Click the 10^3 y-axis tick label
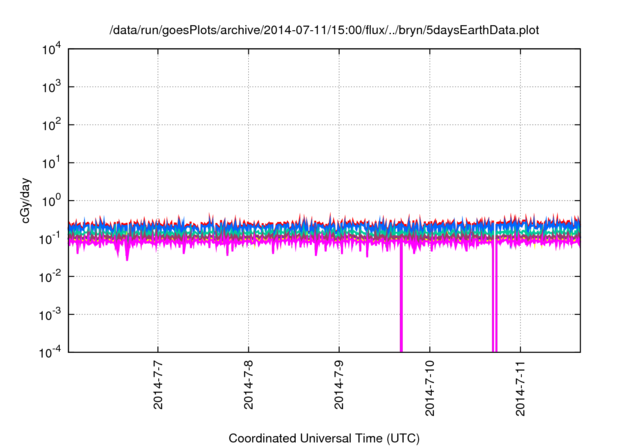The height and width of the screenshot is (448, 640). [51, 87]
